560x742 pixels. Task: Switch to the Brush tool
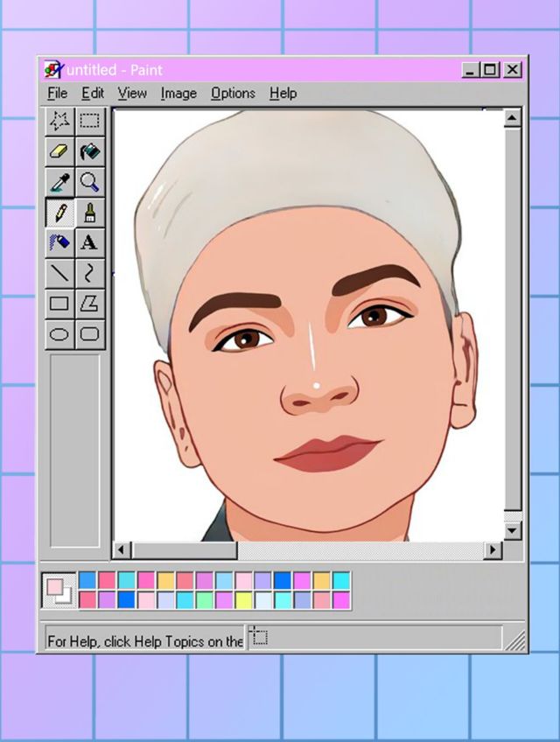[89, 213]
